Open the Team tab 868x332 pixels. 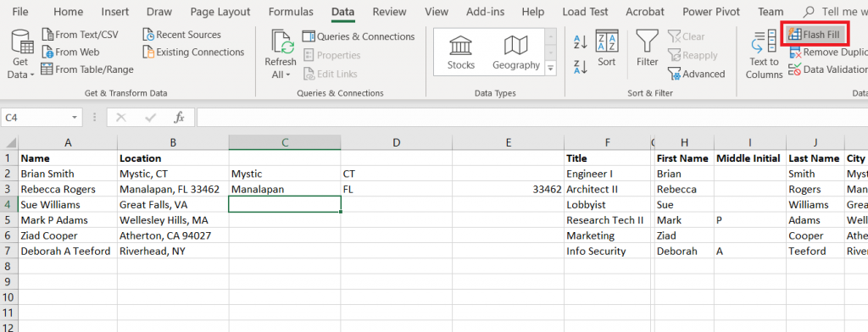[x=771, y=12]
